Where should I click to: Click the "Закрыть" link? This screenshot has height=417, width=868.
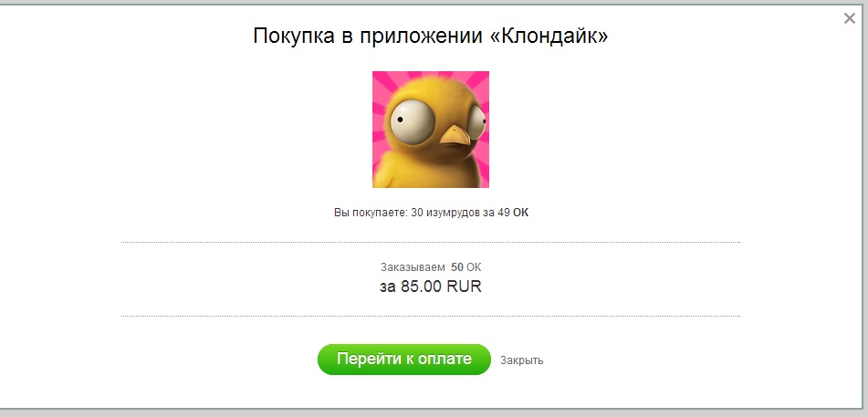coord(521,360)
